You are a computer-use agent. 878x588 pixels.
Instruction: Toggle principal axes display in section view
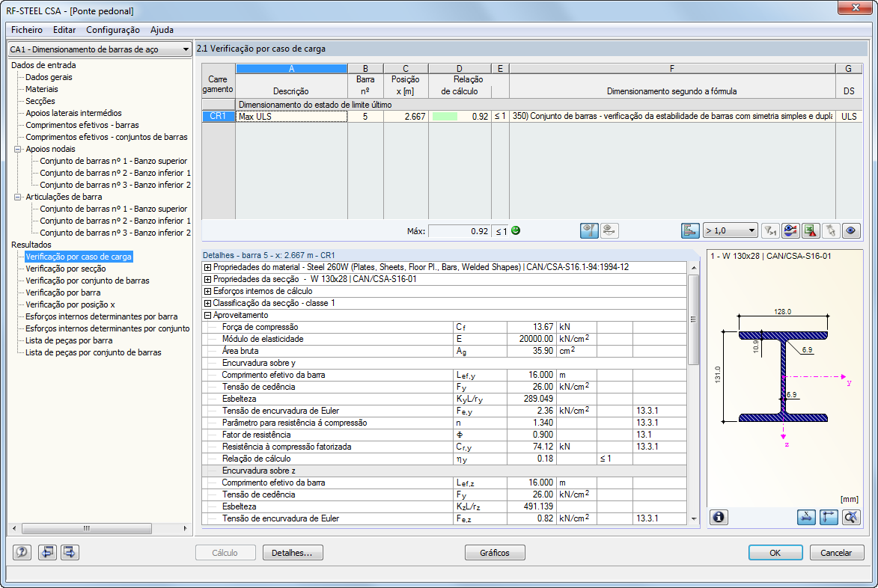(x=829, y=517)
